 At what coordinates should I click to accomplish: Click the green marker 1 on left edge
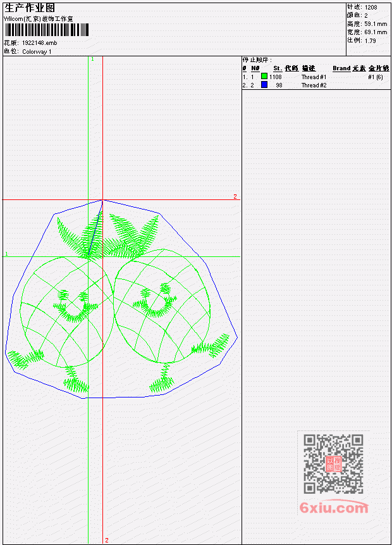[x=6, y=254]
